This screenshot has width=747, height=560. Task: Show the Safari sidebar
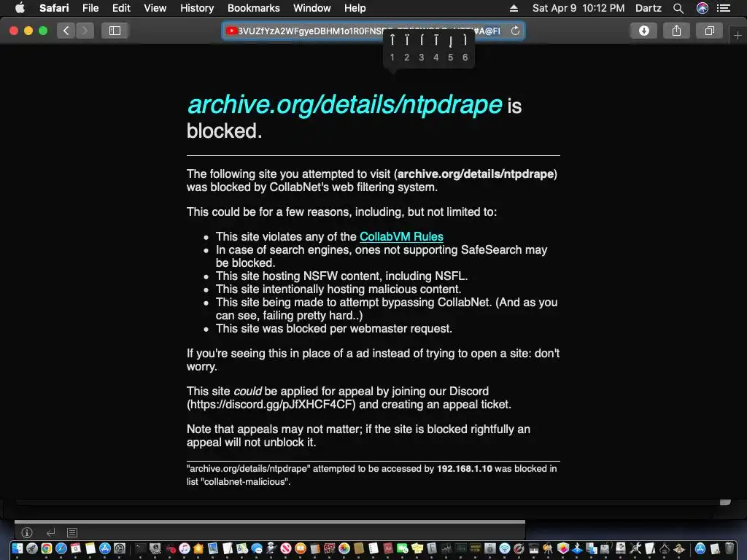coord(115,31)
